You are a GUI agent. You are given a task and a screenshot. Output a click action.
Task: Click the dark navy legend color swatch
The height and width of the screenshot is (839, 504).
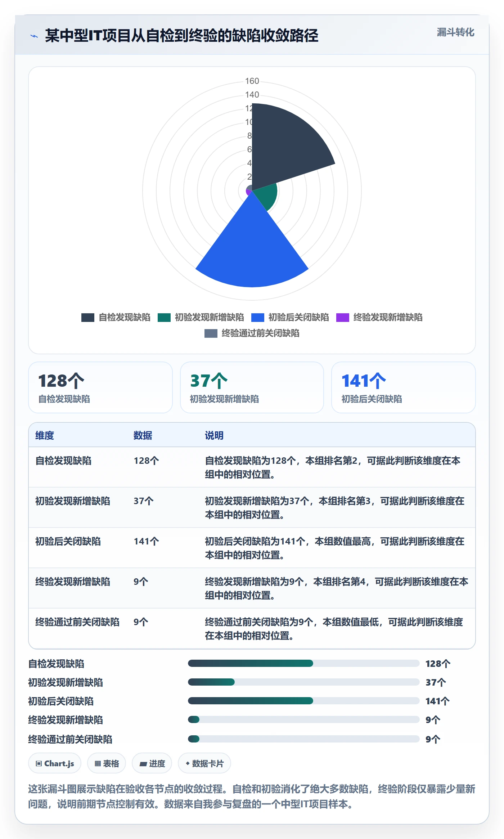pyautogui.click(x=88, y=317)
